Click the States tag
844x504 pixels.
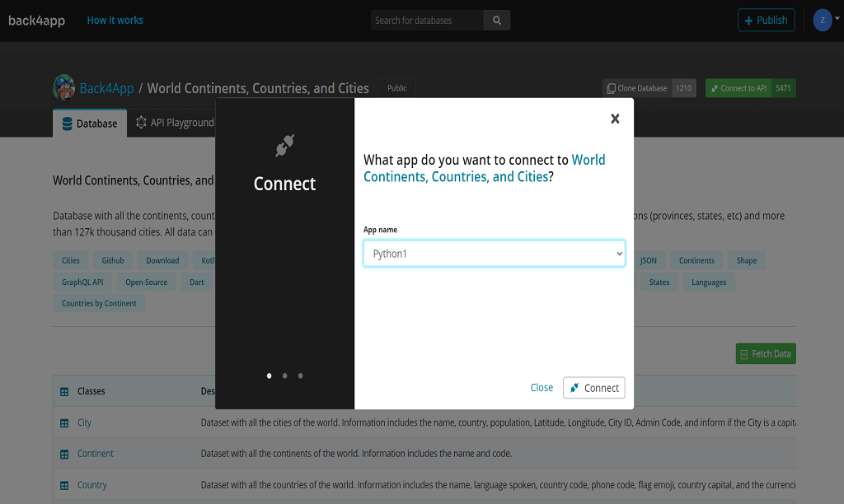click(659, 282)
